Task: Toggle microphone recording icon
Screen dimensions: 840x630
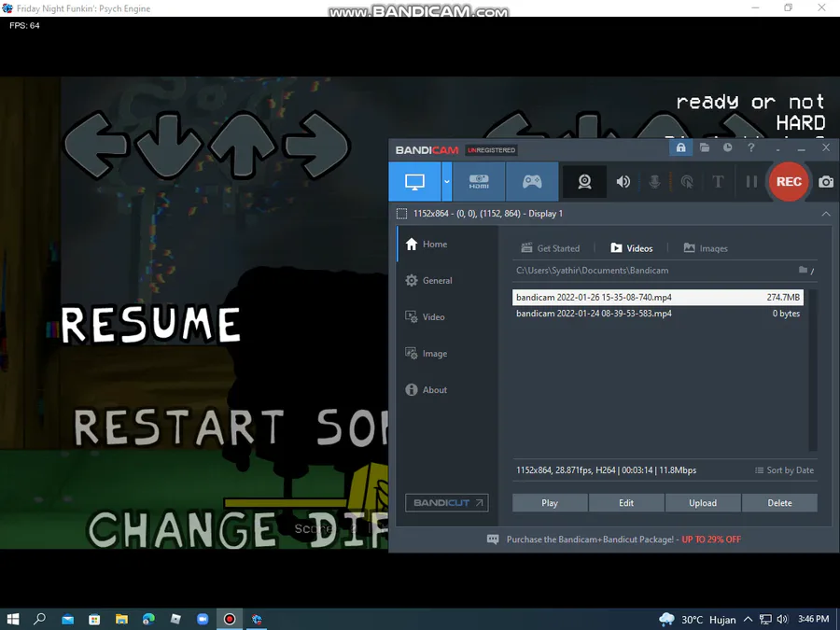Action: [x=654, y=182]
